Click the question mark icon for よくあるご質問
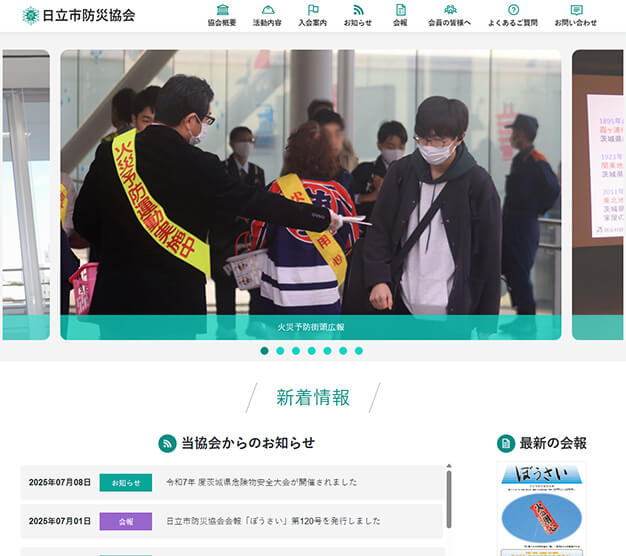The image size is (626, 556). 513,10
